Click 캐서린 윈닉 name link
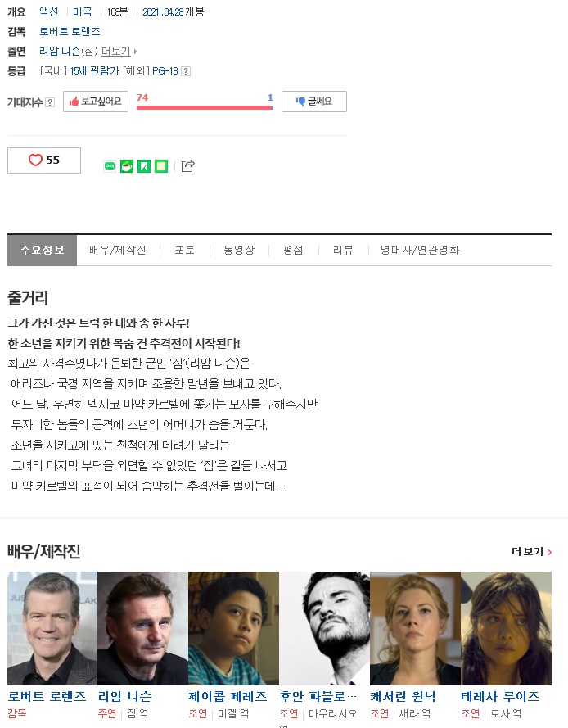568x728 pixels. pos(403,696)
